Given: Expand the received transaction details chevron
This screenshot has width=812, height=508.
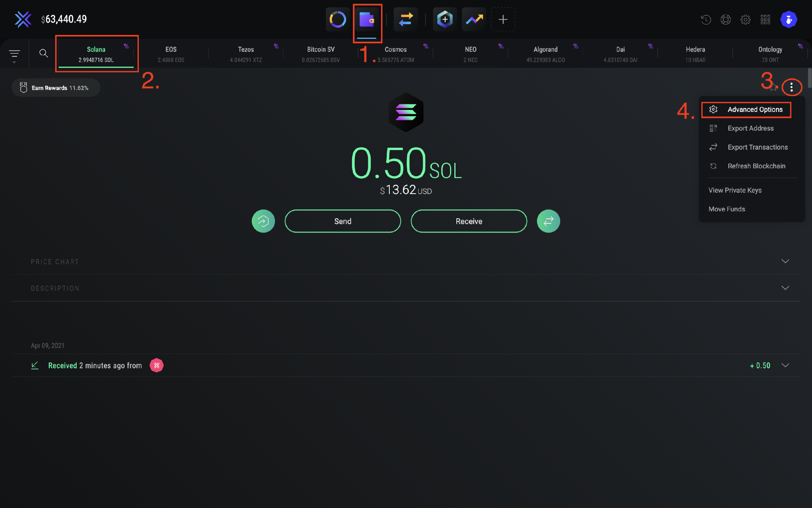Looking at the screenshot, I should (785, 365).
